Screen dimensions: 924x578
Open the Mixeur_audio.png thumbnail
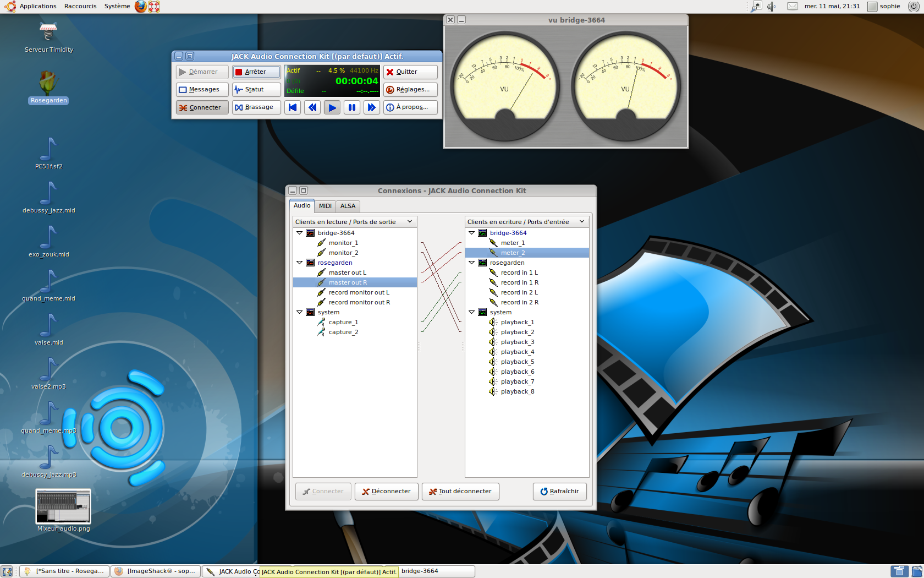[x=63, y=506]
